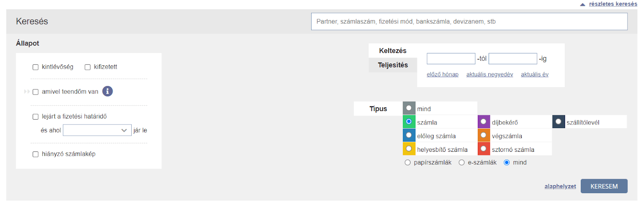Click the main Keresés search field
The image size is (644, 206).
coord(469,22)
